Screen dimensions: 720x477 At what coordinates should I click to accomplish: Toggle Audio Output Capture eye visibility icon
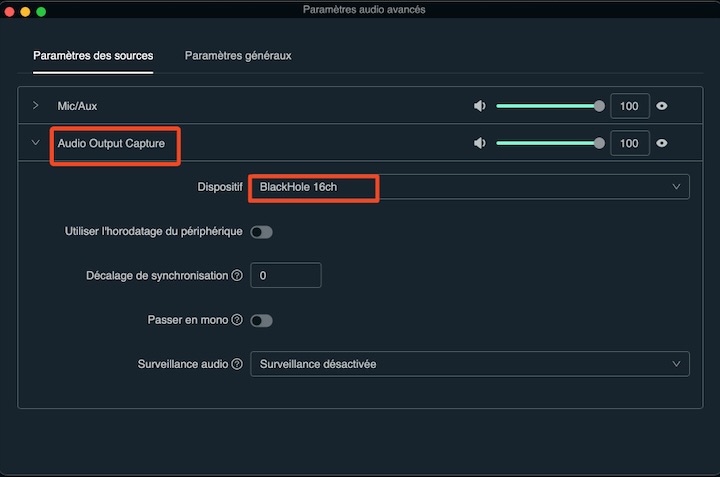(662, 144)
